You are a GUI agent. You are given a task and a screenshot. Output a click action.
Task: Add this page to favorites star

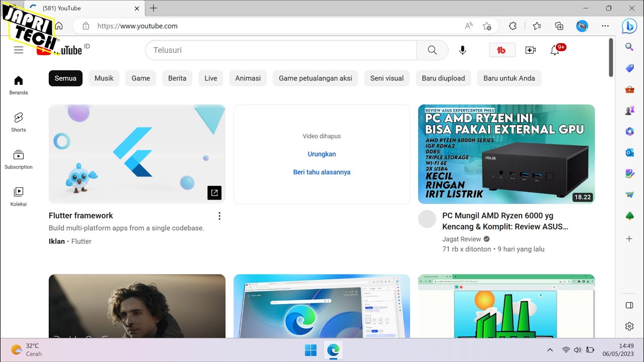(487, 26)
